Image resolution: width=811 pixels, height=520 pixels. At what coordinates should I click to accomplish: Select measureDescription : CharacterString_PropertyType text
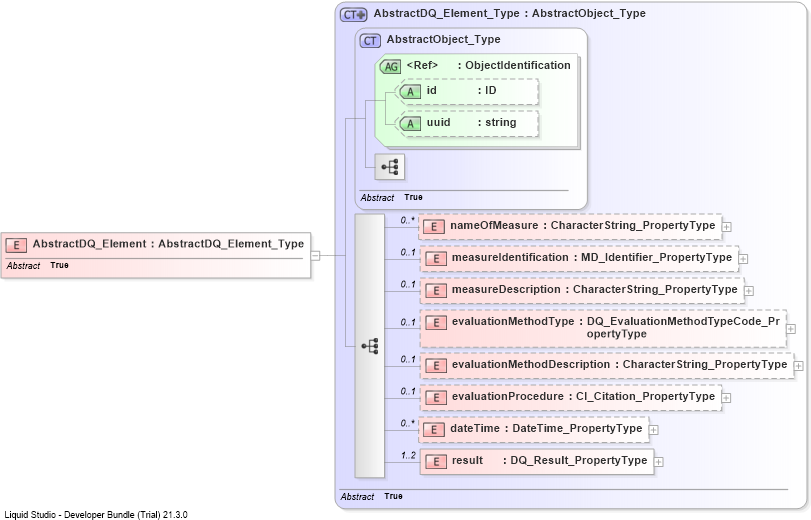[x=594, y=290]
